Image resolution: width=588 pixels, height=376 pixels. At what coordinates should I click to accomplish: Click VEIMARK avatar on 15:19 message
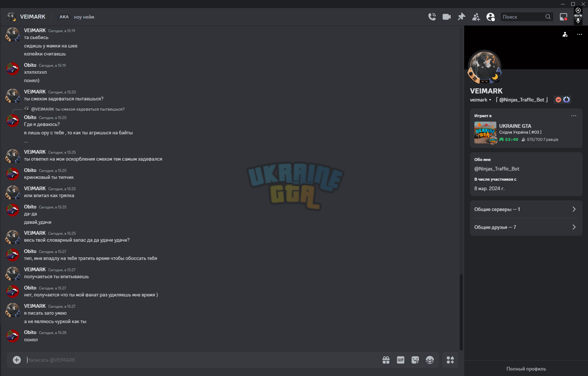[12, 34]
